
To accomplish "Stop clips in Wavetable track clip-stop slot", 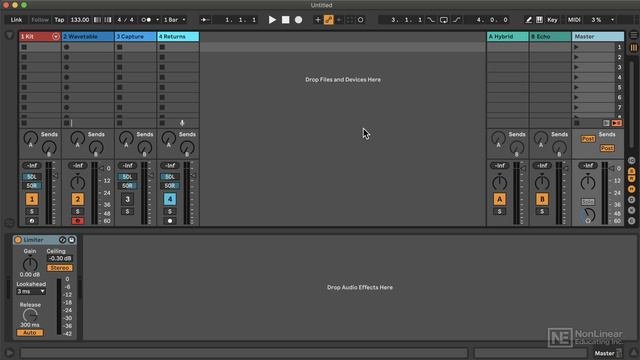I will coord(67,123).
